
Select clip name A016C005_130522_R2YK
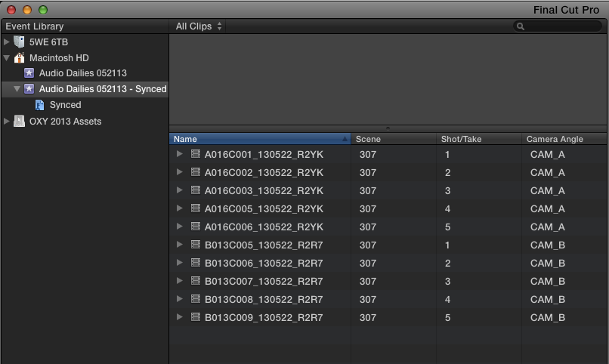click(x=264, y=209)
